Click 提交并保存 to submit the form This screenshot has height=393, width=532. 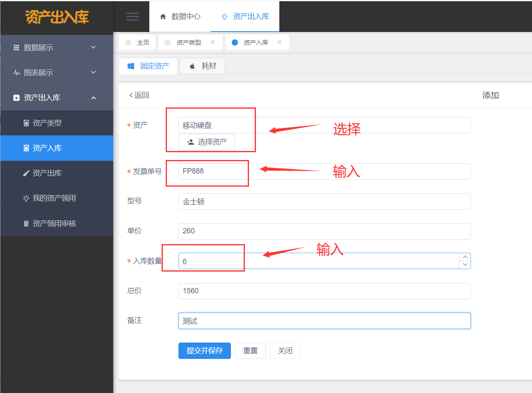[205, 351]
